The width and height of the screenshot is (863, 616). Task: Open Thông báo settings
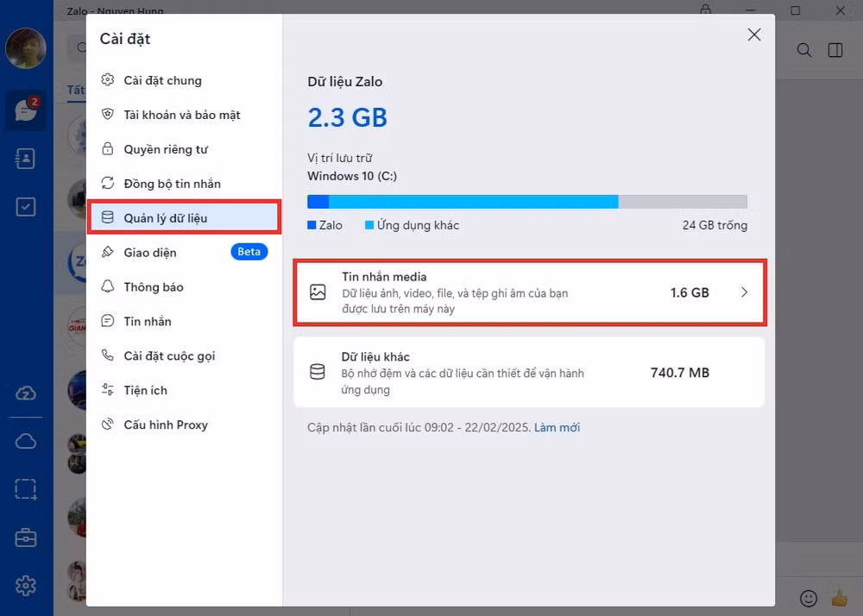[x=184, y=287]
